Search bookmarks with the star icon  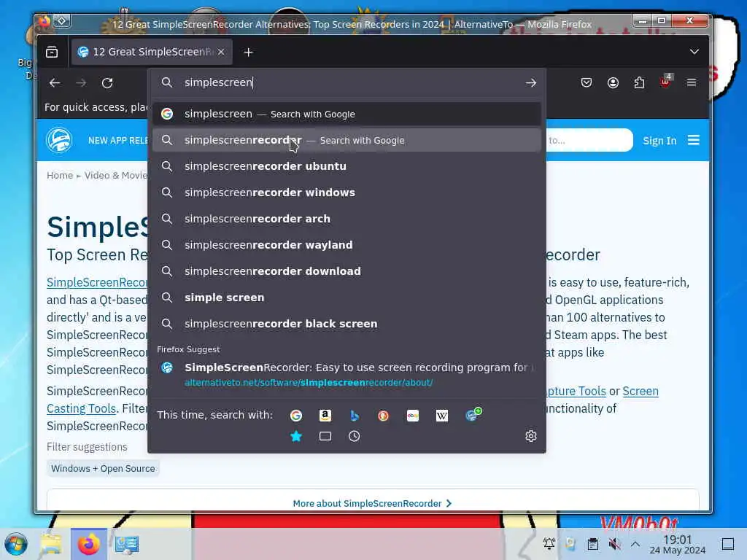[296, 436]
